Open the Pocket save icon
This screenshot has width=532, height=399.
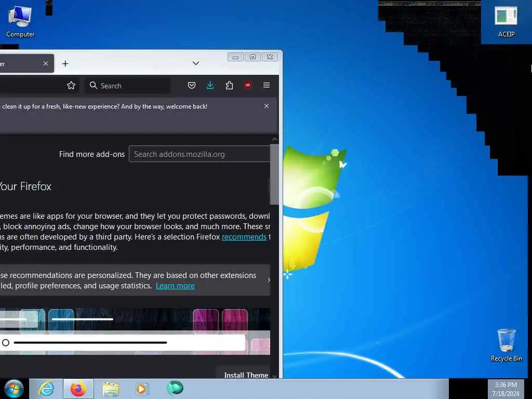coord(192,86)
